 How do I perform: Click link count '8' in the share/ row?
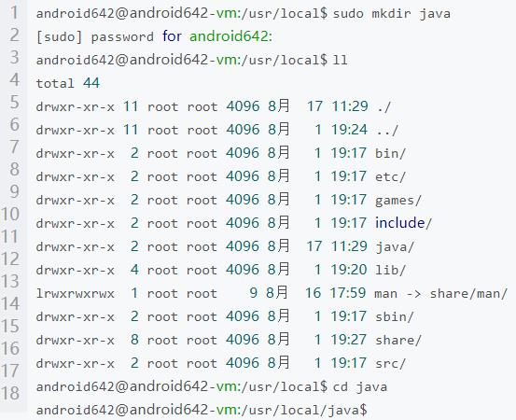[x=134, y=340]
